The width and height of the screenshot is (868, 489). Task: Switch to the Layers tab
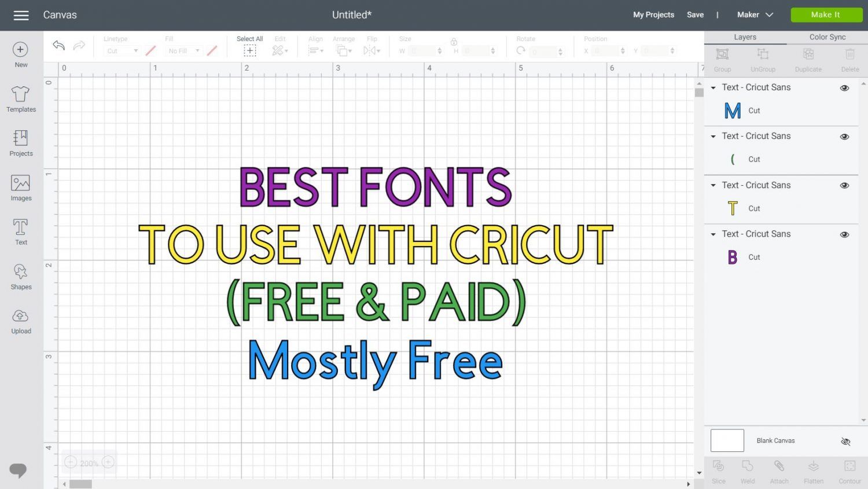tap(745, 37)
